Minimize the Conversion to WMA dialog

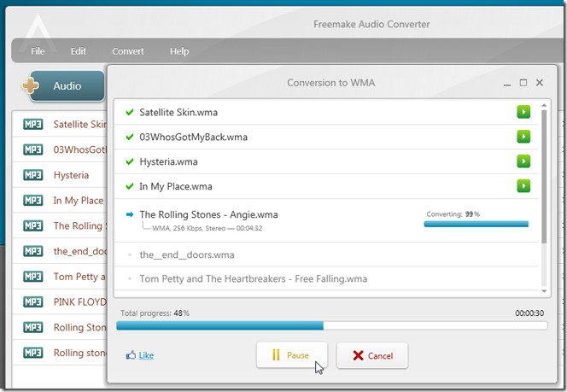point(507,83)
